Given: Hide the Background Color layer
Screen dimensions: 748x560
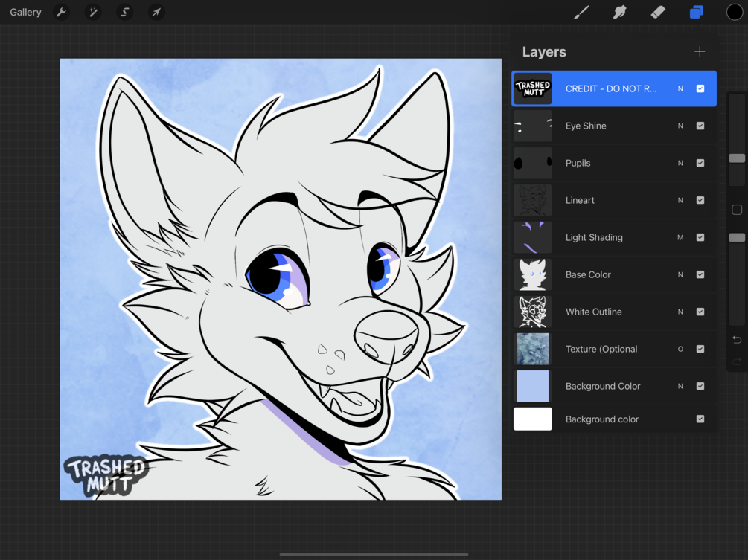Looking at the screenshot, I should click(x=700, y=386).
